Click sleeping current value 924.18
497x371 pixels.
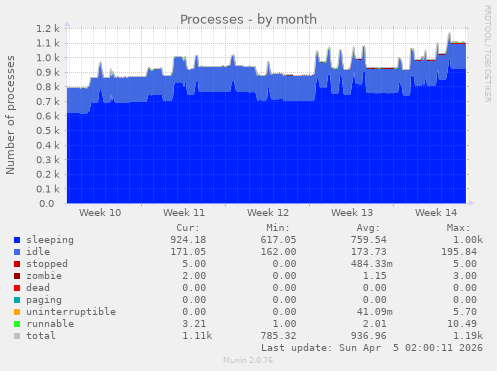pyautogui.click(x=188, y=240)
